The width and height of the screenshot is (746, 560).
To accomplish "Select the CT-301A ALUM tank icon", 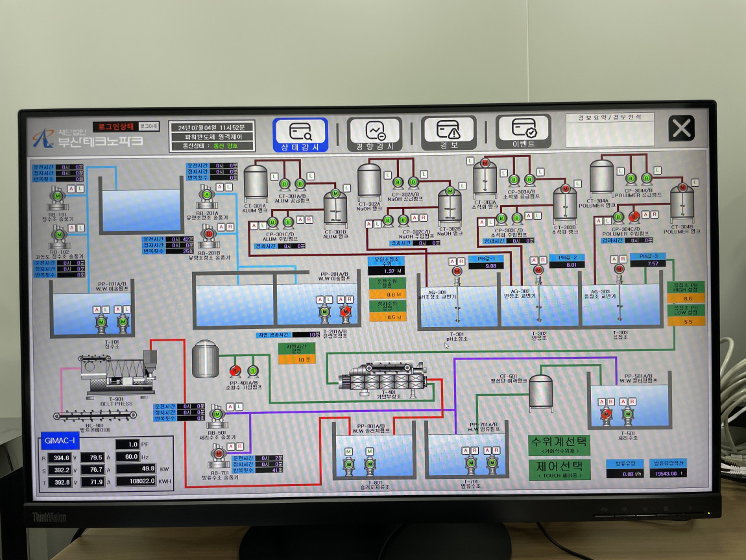I will click(256, 184).
